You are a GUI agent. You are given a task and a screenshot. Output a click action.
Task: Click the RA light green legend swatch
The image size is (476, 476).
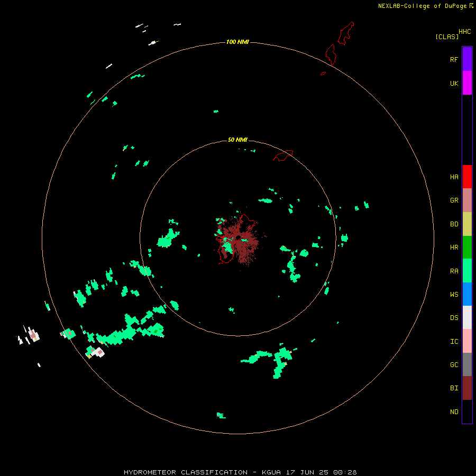(x=467, y=271)
